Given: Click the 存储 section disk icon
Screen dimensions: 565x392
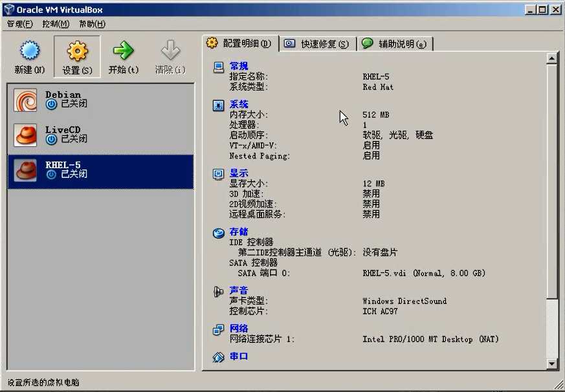Looking at the screenshot, I should (218, 233).
